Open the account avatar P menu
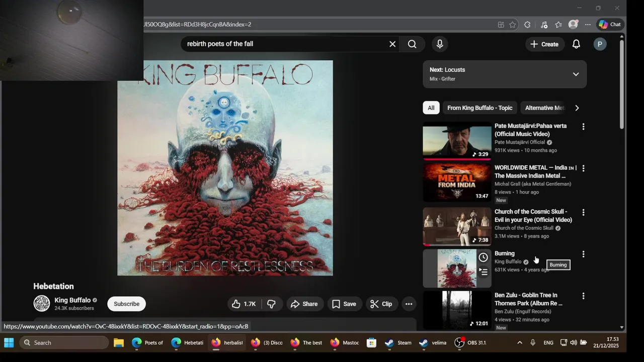 (x=600, y=44)
